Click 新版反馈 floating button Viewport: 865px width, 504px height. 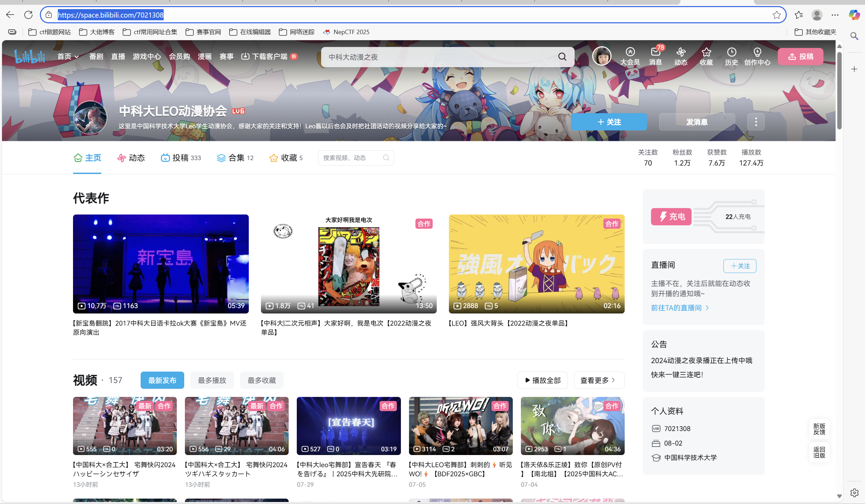point(819,429)
